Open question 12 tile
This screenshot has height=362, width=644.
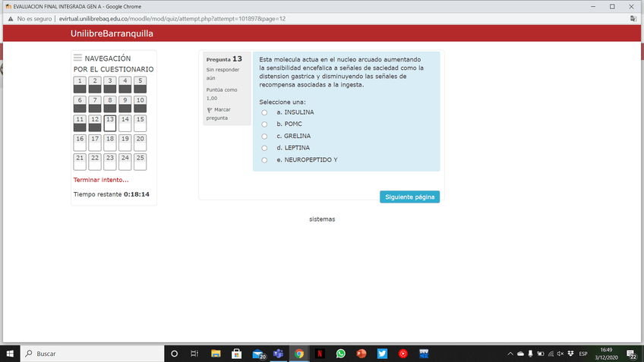click(x=95, y=123)
